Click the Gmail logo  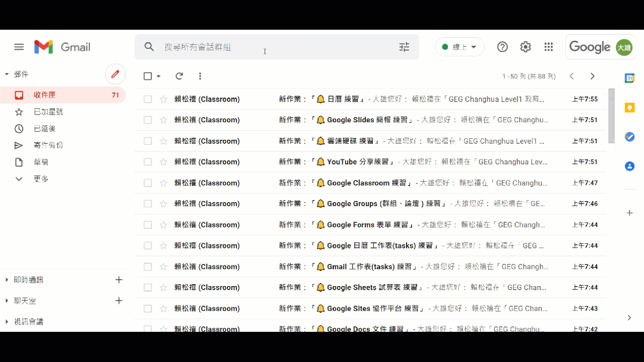62,47
